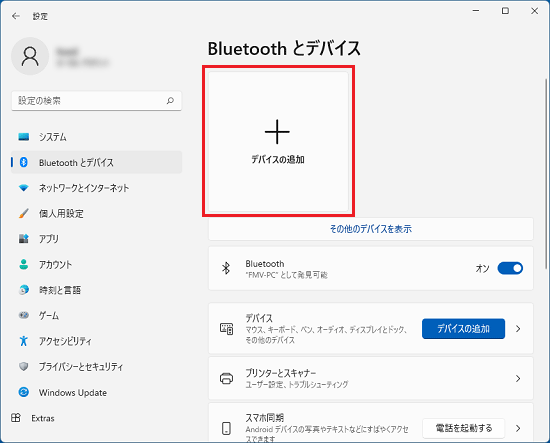Click the 個人用設定 paintbrush icon

tap(24, 213)
